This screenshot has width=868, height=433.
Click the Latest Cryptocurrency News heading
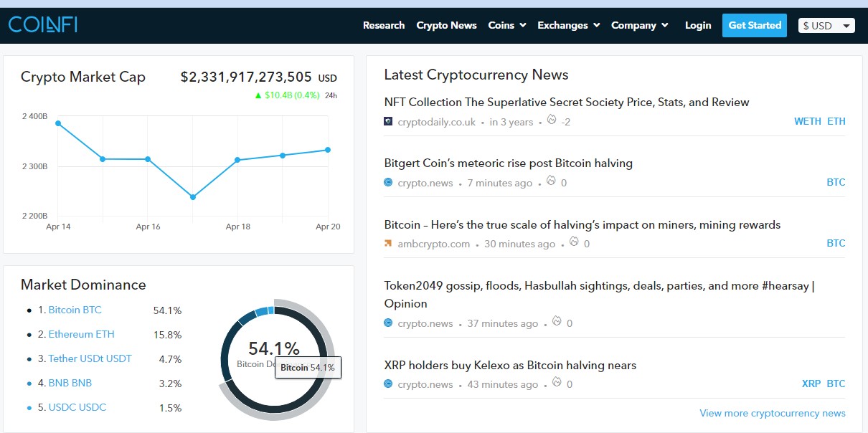click(x=476, y=75)
